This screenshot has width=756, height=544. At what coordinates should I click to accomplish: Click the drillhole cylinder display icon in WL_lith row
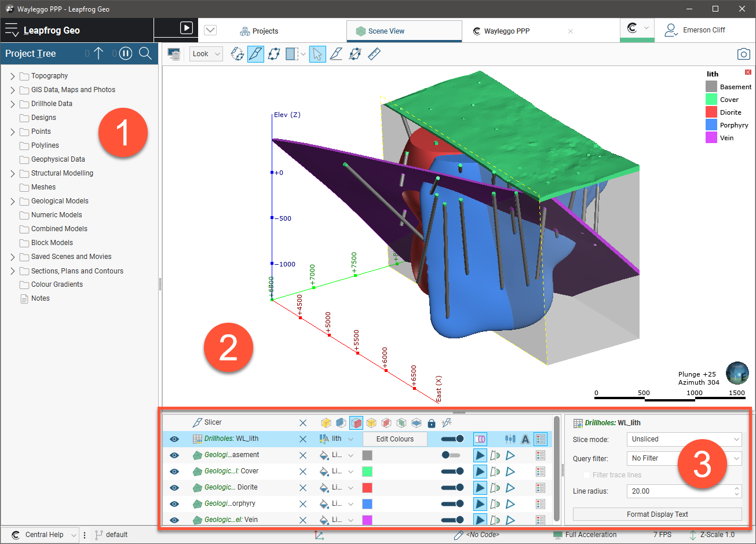[x=480, y=439]
